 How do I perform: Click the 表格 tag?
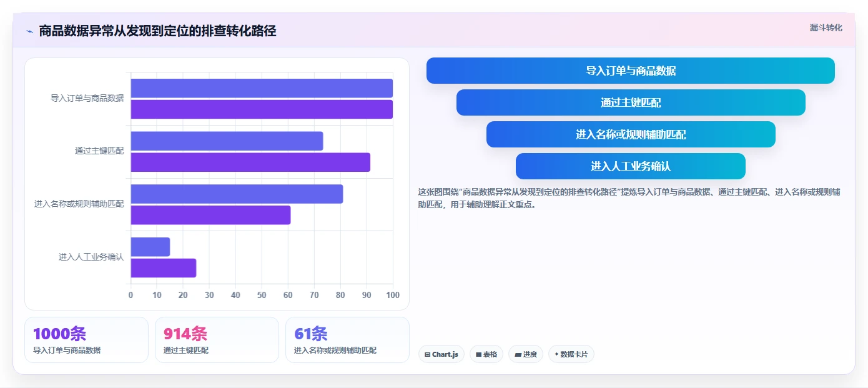pyautogui.click(x=486, y=354)
